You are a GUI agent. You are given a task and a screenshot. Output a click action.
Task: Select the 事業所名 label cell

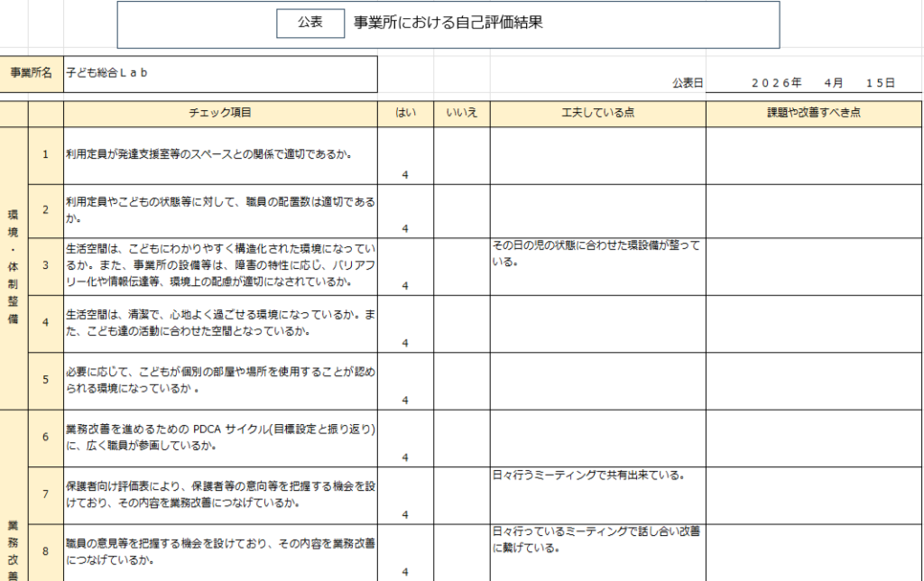tap(32, 74)
